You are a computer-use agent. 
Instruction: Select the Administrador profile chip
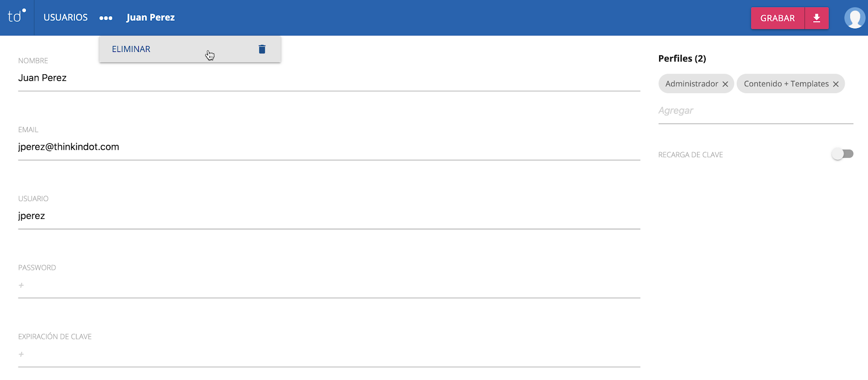[x=691, y=84]
